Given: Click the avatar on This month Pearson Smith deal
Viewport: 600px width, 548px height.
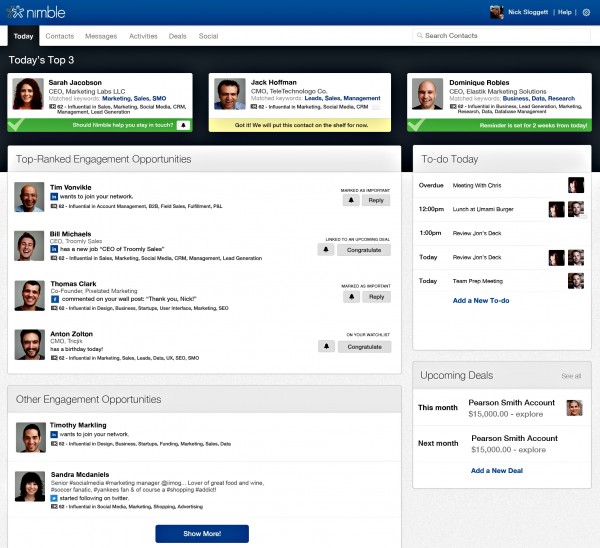Looking at the screenshot, I should coord(574,408).
